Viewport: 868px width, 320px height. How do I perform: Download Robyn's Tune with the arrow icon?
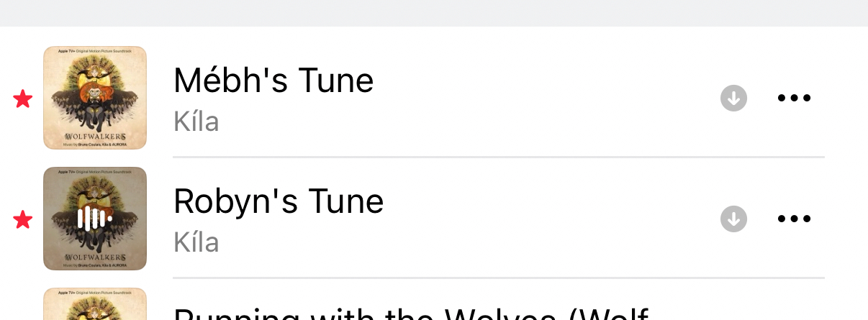click(x=733, y=219)
